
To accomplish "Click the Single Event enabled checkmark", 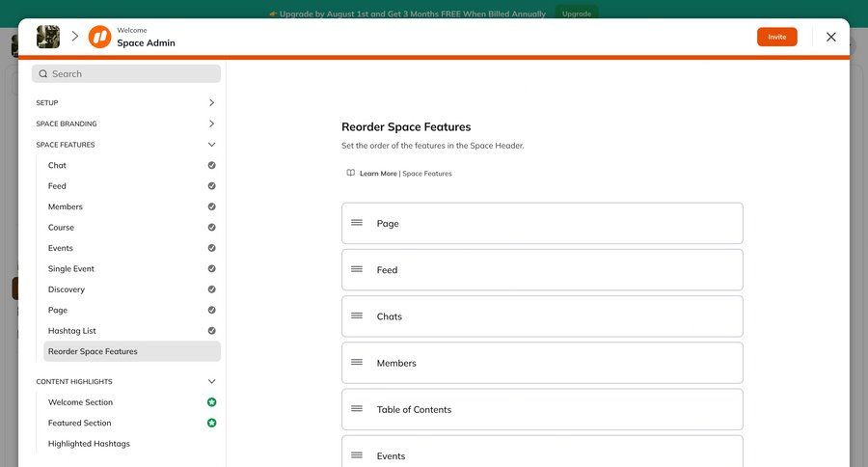I will 211,268.
